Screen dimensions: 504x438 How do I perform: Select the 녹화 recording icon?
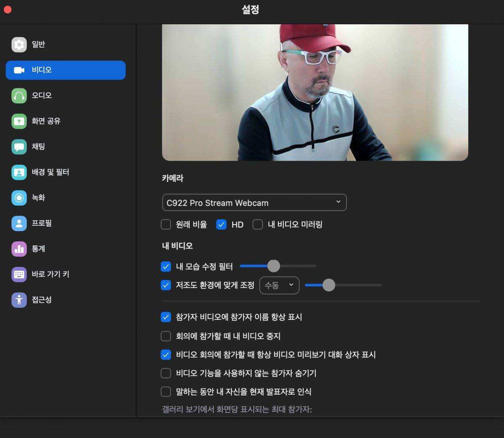pyautogui.click(x=19, y=198)
